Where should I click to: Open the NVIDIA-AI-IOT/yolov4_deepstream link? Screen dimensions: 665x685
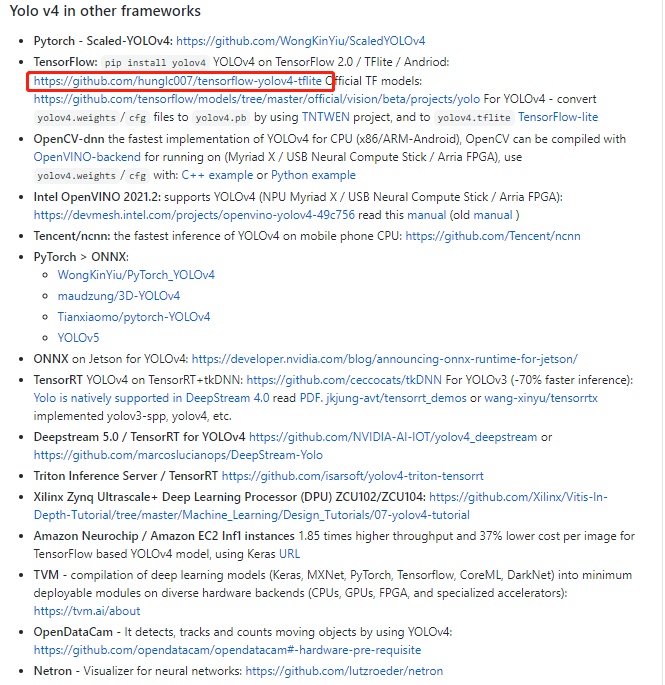tap(393, 437)
